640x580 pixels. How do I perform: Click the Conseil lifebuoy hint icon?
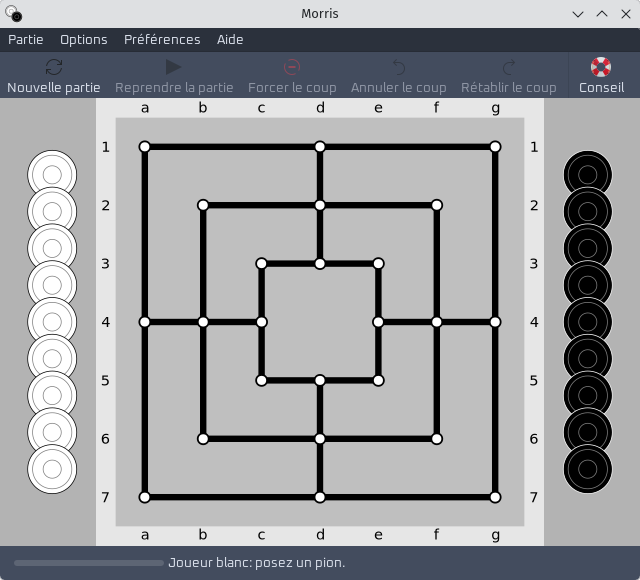pyautogui.click(x=601, y=67)
